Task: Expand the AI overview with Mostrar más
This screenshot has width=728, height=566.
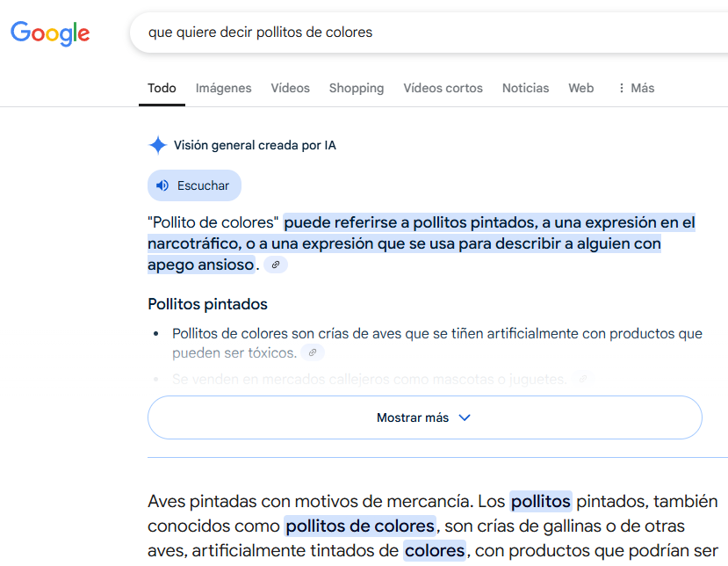Action: (424, 417)
